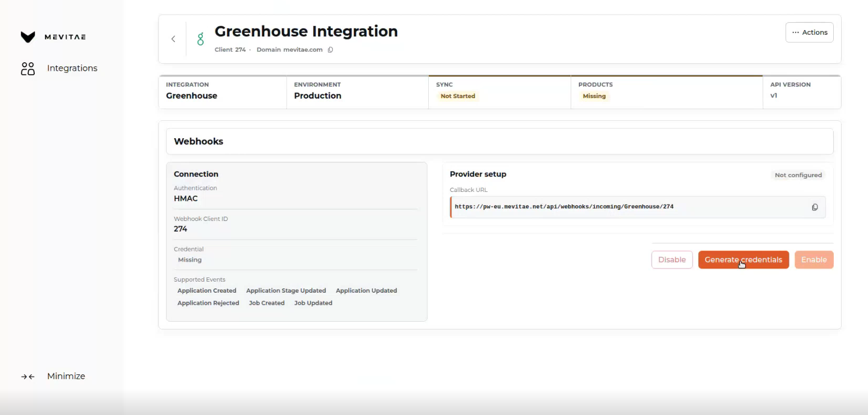This screenshot has width=868, height=415.
Task: Select the Sync Not Started cell
Action: [x=500, y=92]
